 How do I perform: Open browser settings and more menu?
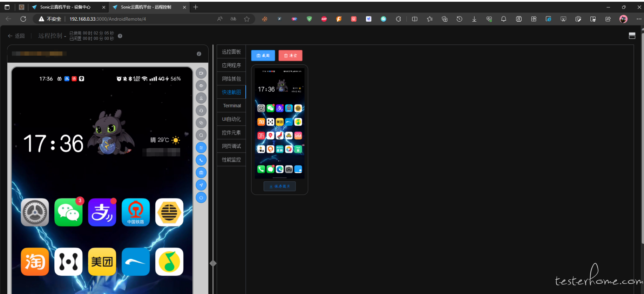click(639, 19)
